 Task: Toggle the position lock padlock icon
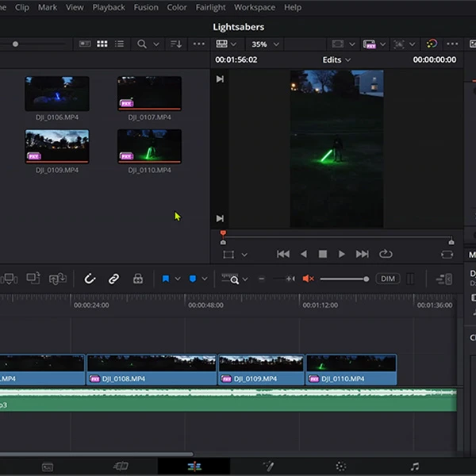138,278
